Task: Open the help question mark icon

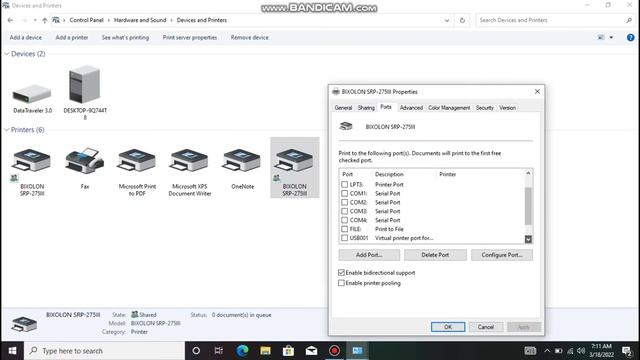Action: click(x=630, y=38)
